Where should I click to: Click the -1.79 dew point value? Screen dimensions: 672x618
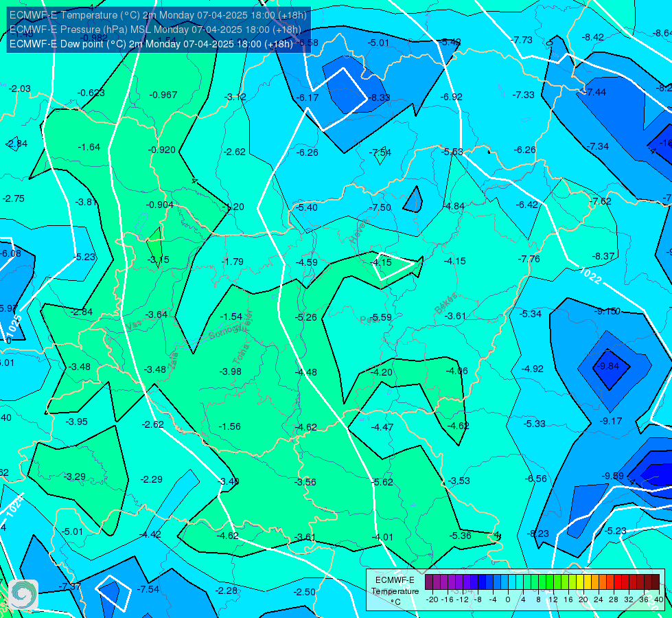pos(233,261)
